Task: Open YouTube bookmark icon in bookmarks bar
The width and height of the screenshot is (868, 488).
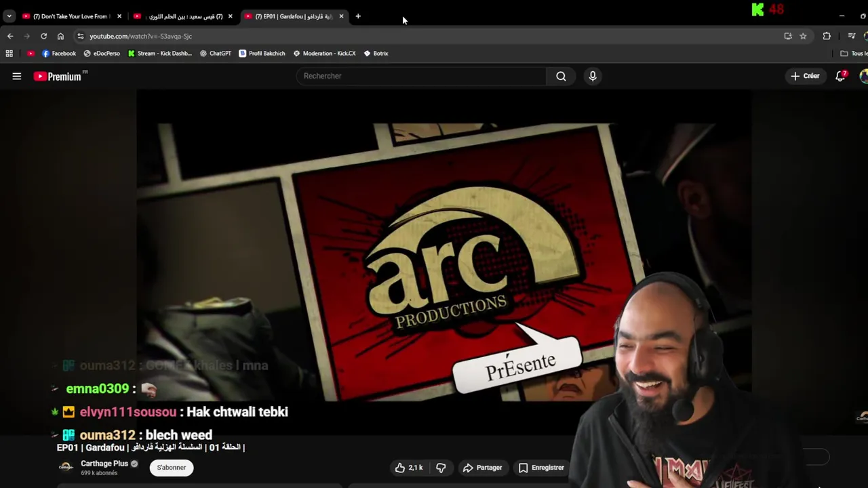Action: (x=31, y=54)
